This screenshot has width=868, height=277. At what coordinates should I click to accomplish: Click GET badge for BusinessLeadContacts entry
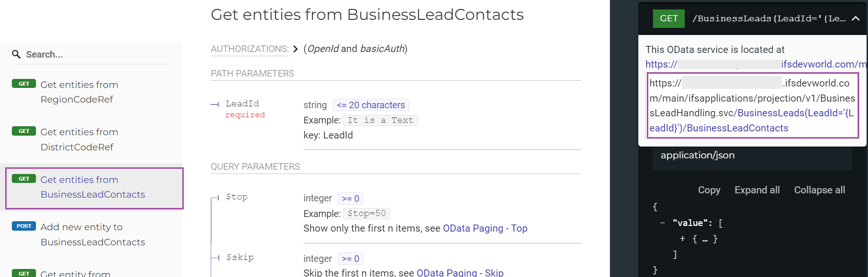coord(24,179)
